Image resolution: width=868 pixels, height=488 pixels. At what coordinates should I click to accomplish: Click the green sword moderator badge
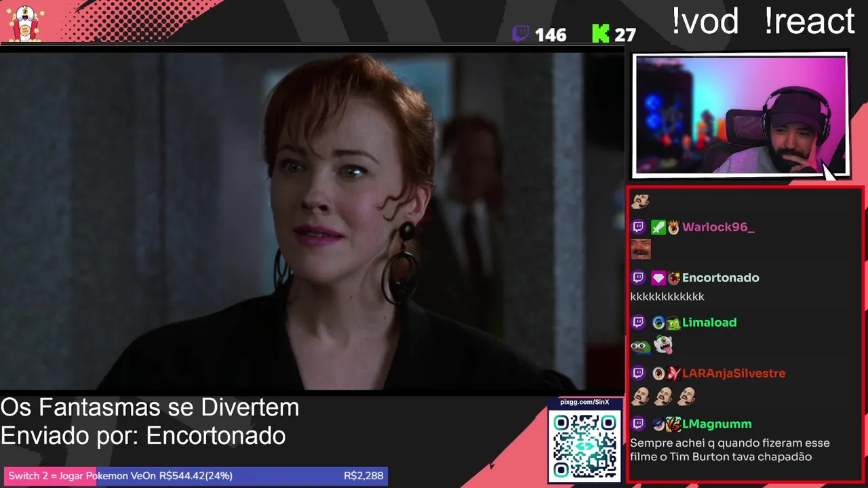[658, 227]
